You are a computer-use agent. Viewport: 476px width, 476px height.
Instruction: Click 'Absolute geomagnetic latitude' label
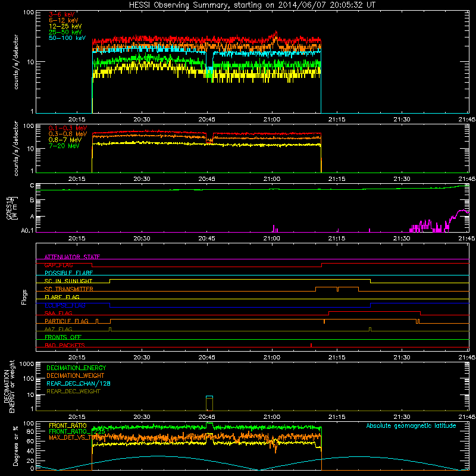411,426
